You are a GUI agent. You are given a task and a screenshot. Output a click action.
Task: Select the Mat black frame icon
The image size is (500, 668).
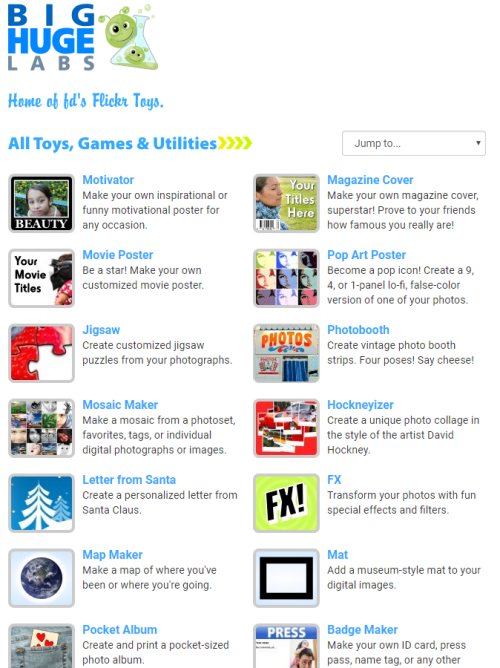click(286, 578)
